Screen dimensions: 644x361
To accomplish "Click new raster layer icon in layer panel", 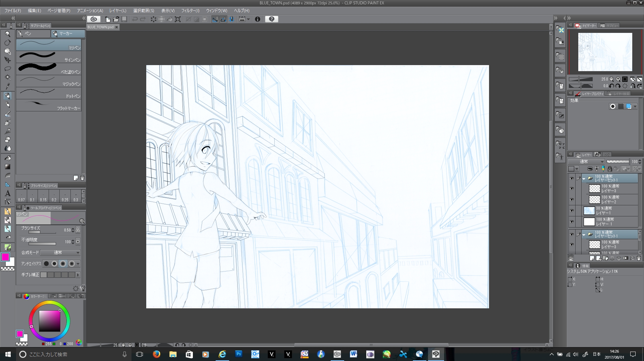I will pos(592,258).
